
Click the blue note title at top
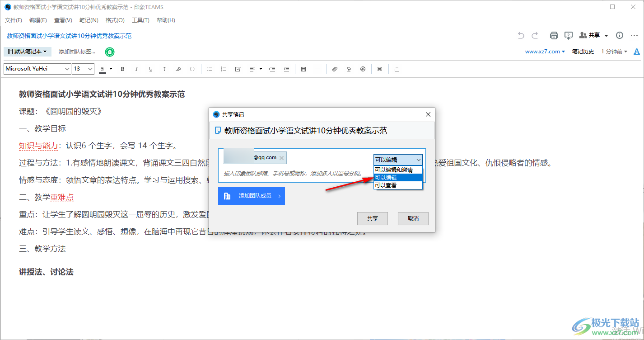tap(69, 36)
